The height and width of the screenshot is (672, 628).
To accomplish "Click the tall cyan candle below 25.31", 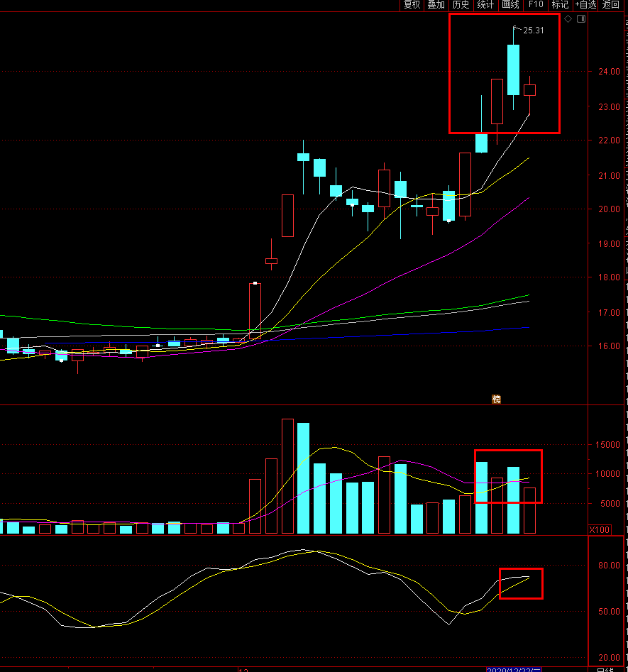I will (513, 70).
